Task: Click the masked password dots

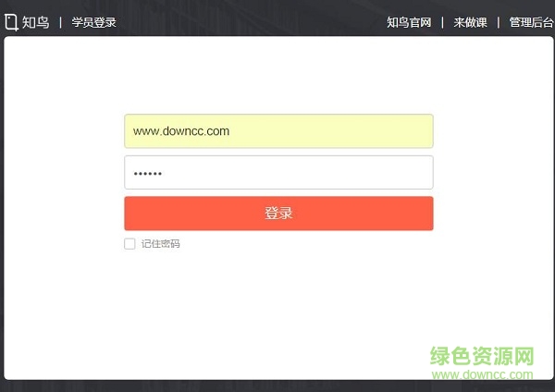Action: 148,174
